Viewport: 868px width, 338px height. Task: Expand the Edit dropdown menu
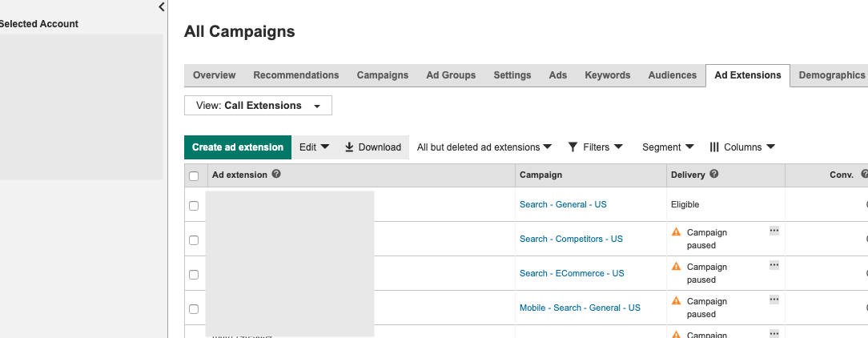pos(314,147)
